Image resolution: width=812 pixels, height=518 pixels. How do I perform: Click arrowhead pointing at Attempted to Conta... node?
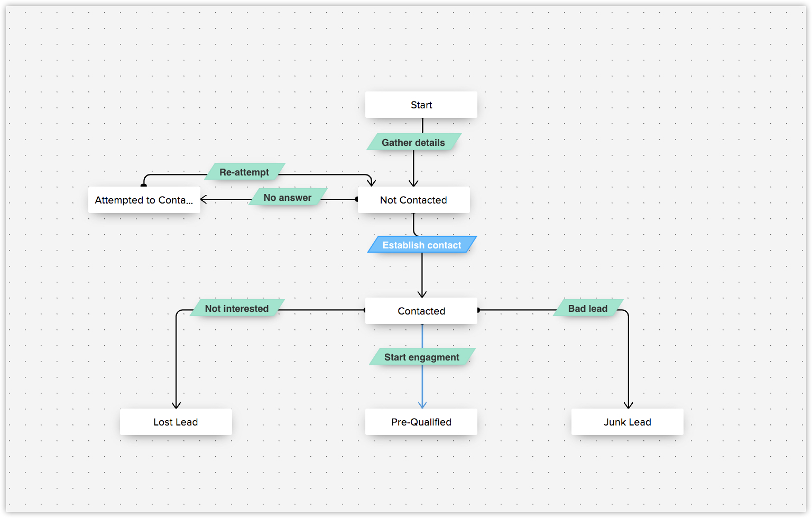coord(204,199)
